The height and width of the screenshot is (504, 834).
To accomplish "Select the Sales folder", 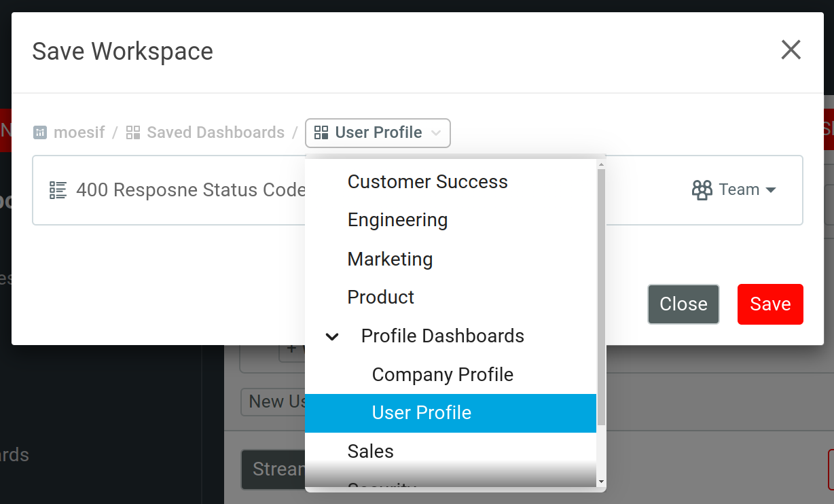I will [x=370, y=451].
